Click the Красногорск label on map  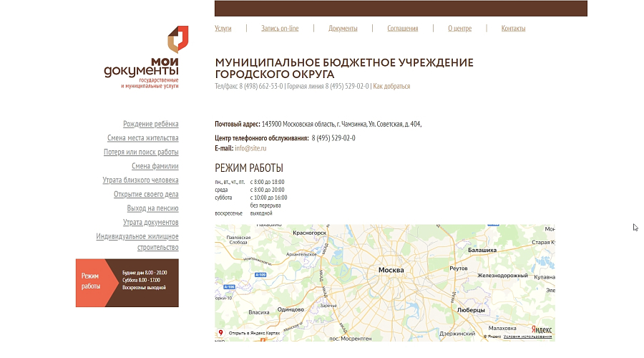[x=310, y=233]
